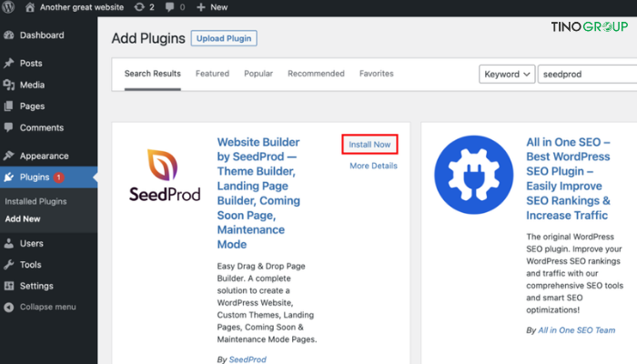Switch to the Popular tab
The height and width of the screenshot is (364, 637).
[258, 74]
